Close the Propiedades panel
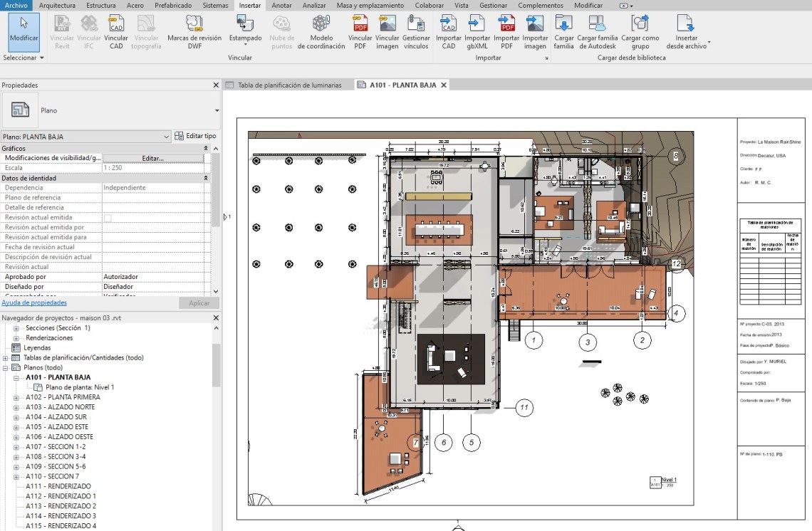The height and width of the screenshot is (531, 812). point(216,85)
